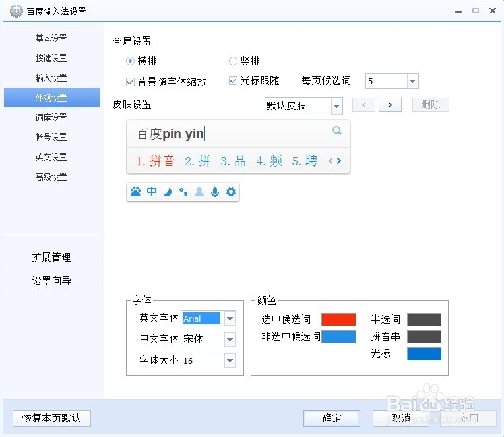The width and height of the screenshot is (504, 437).
Task: Click the 删除 skin button
Action: (431, 105)
